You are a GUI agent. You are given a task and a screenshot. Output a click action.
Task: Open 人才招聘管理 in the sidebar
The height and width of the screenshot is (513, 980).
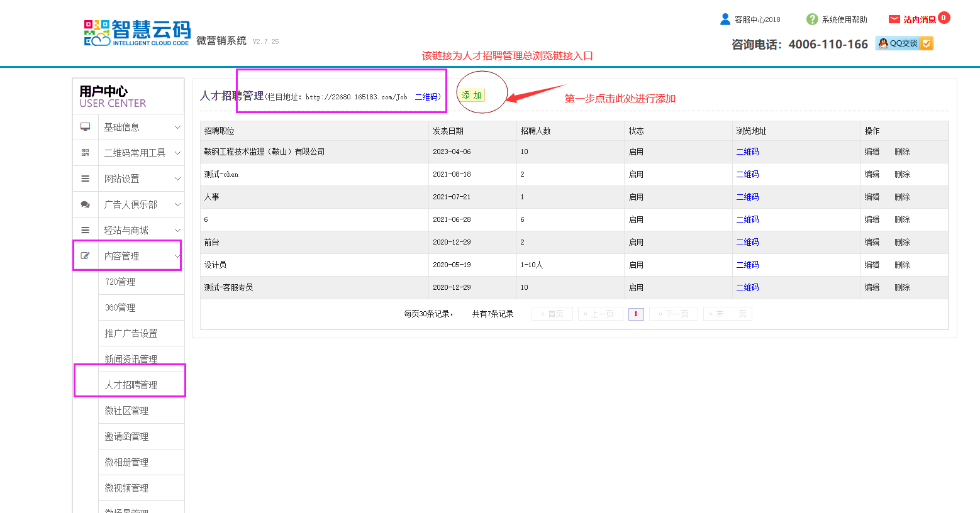tap(131, 385)
